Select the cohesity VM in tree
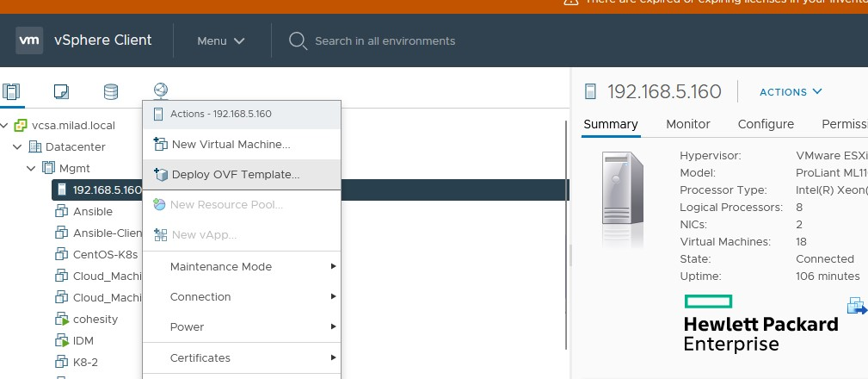 coord(95,320)
